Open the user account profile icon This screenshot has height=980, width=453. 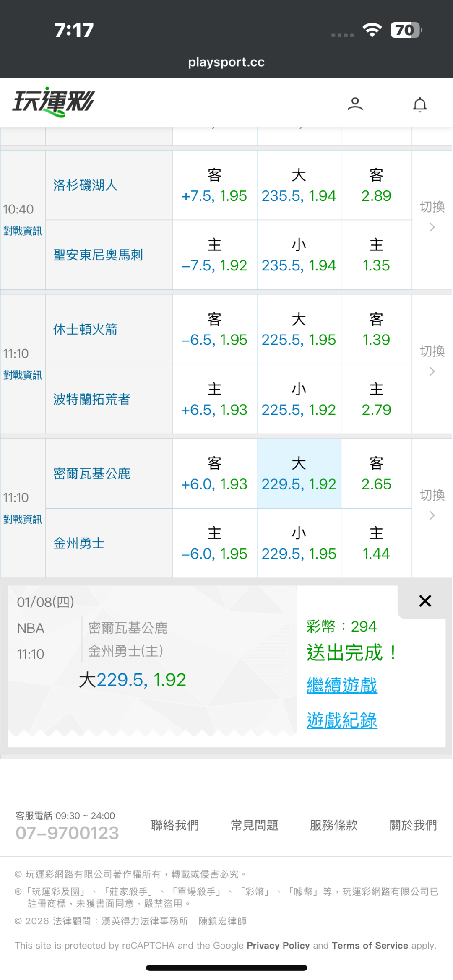[355, 104]
